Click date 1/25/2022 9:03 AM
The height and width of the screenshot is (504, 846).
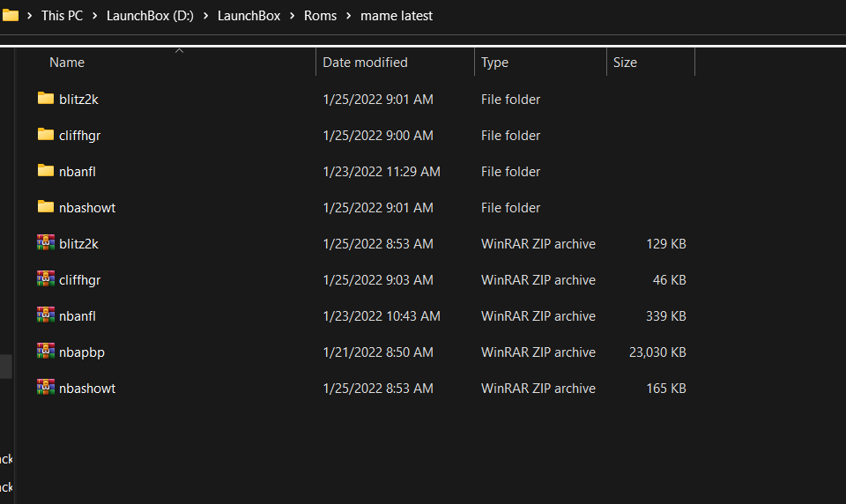(378, 280)
